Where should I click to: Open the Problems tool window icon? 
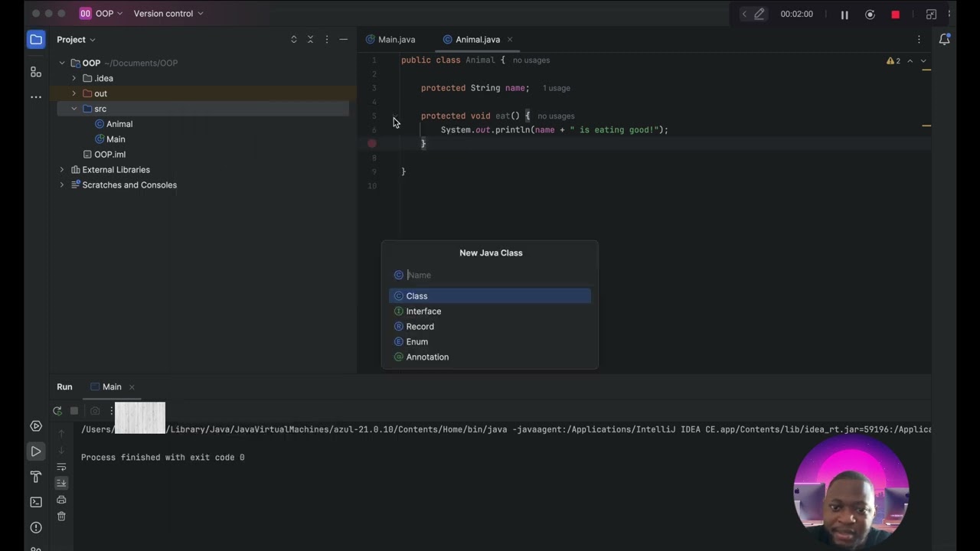pyautogui.click(x=36, y=528)
